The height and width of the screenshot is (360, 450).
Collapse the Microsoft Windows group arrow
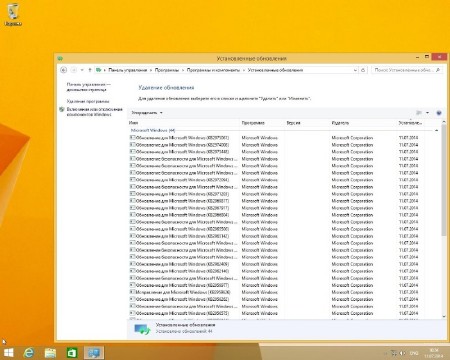coord(436,130)
